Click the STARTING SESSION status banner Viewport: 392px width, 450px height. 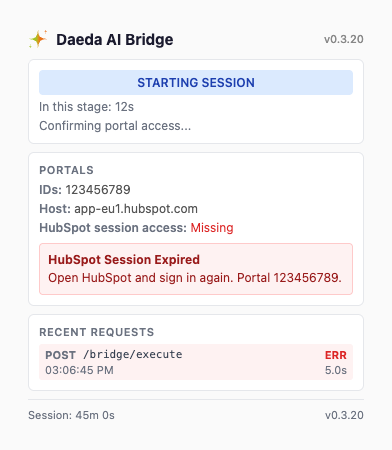point(196,82)
